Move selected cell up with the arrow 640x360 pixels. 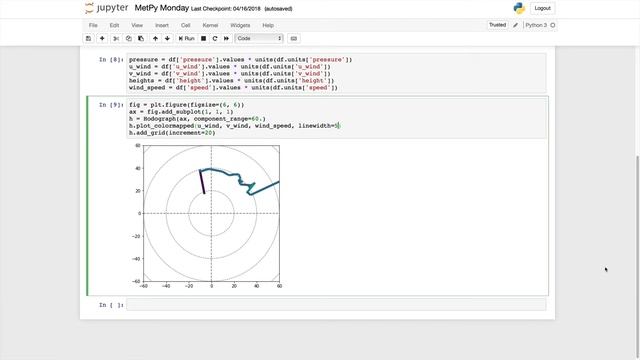(155, 38)
